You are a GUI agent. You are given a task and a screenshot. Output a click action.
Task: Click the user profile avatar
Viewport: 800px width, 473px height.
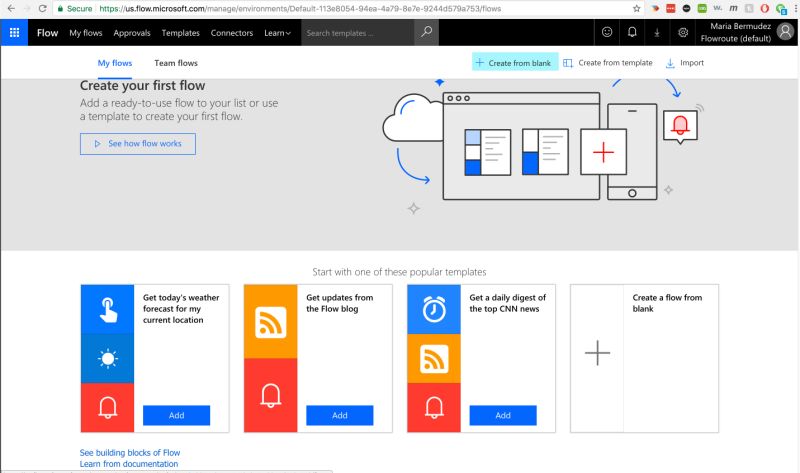click(x=785, y=32)
